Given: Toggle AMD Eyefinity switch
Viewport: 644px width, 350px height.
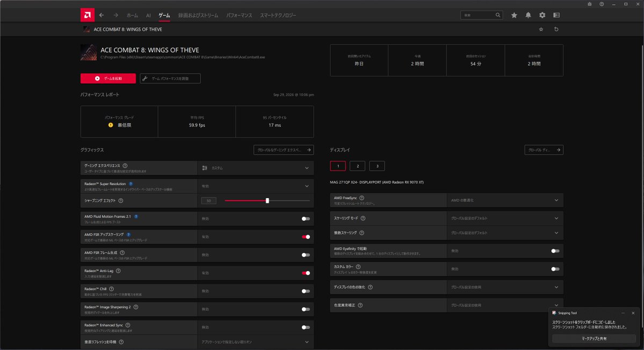Looking at the screenshot, I should click(x=555, y=251).
